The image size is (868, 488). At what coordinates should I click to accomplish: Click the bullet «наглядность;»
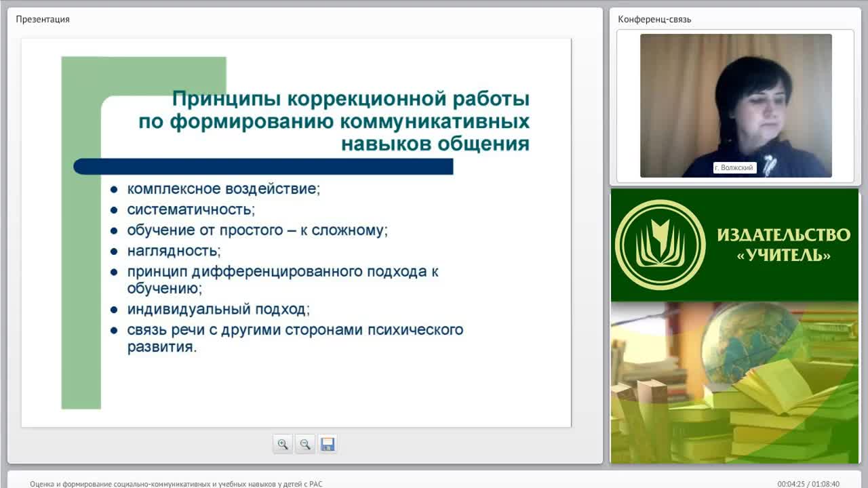[174, 251]
